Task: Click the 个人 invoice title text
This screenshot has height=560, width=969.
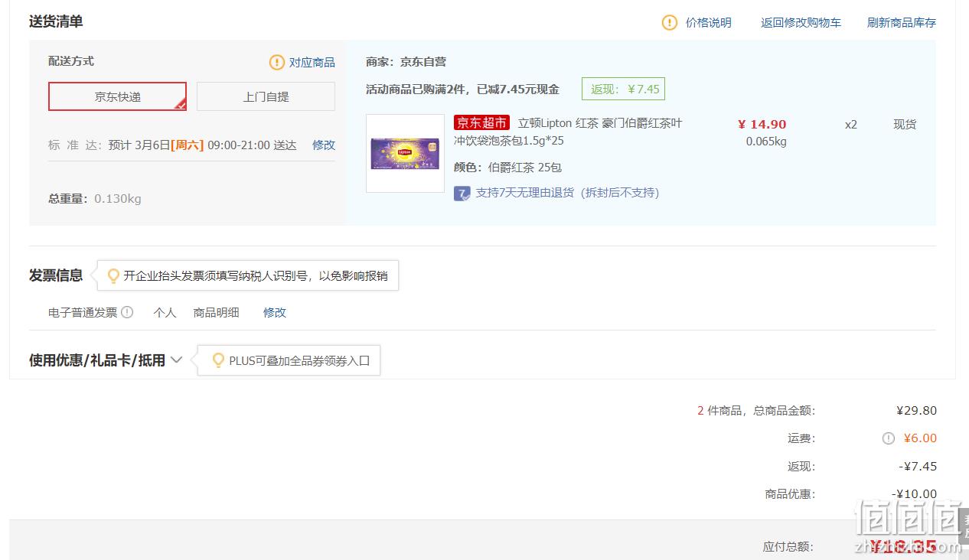Action: click(x=165, y=312)
